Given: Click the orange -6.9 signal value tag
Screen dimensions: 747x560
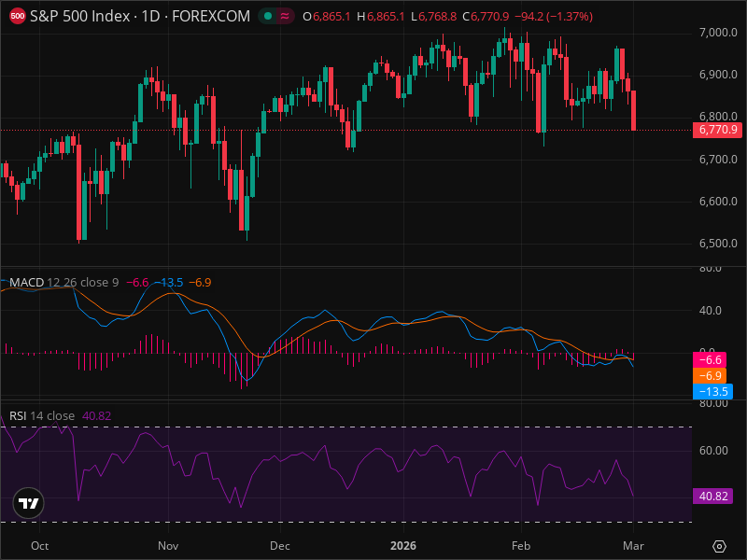Looking at the screenshot, I should [710, 376].
